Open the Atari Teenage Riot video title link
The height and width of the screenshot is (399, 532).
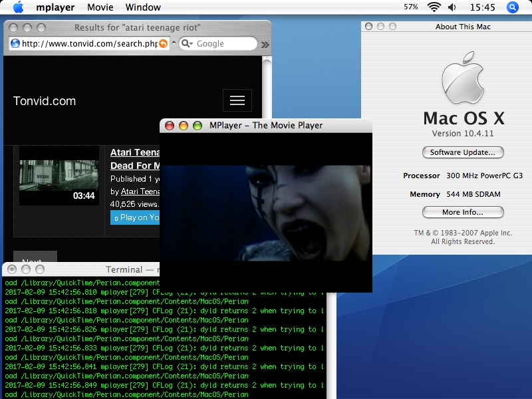click(135, 159)
